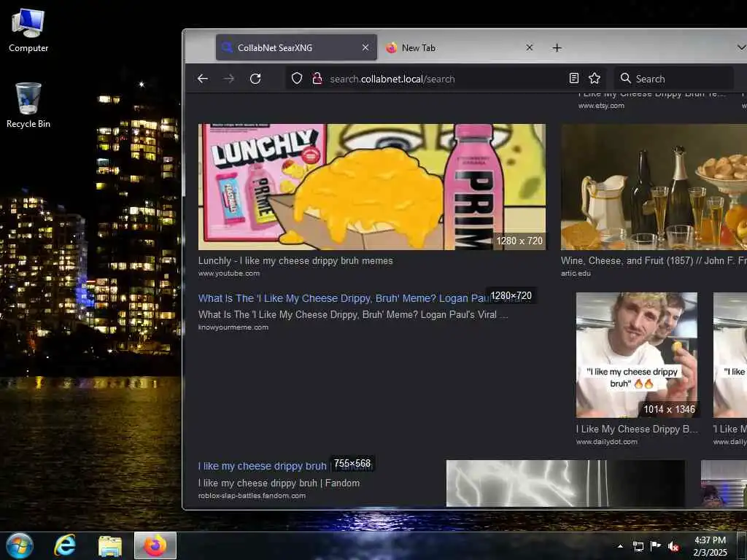Viewport: 747px width, 560px height.
Task: Show hidden tray icons arrow
Action: tap(620, 546)
